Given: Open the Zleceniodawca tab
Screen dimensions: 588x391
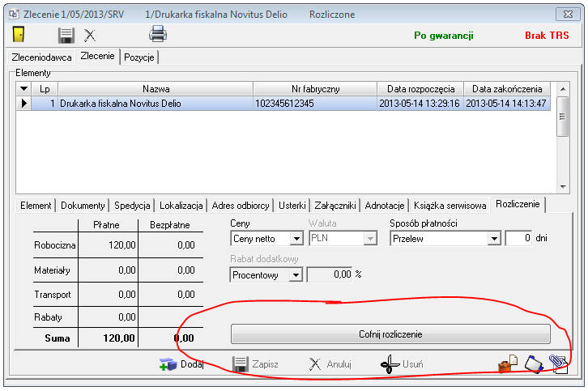Looking at the screenshot, I should pos(41,57).
